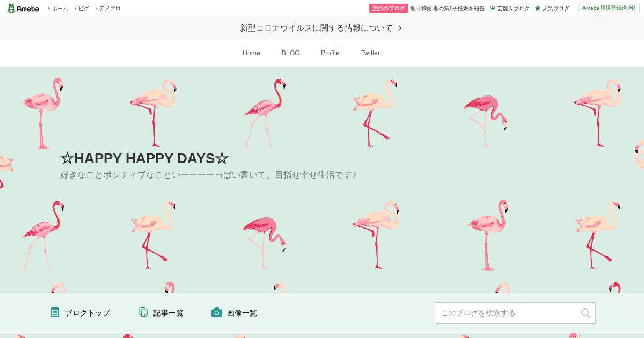Click the crown icon beside 芸能人ブログ
644x338 pixels.
pos(492,8)
